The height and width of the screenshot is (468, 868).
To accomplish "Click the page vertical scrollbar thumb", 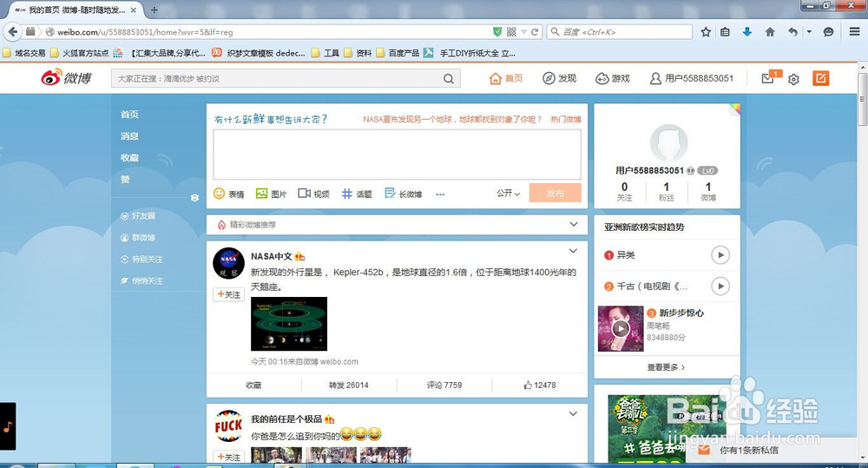I will tap(862, 100).
